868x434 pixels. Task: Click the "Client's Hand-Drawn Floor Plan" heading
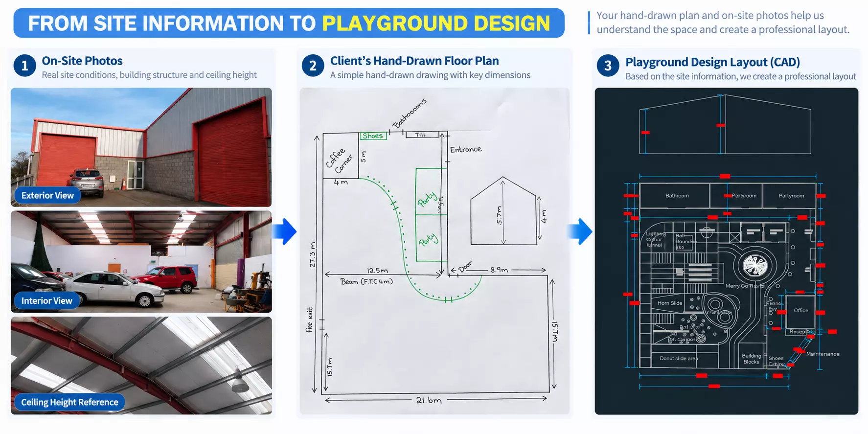tap(414, 61)
